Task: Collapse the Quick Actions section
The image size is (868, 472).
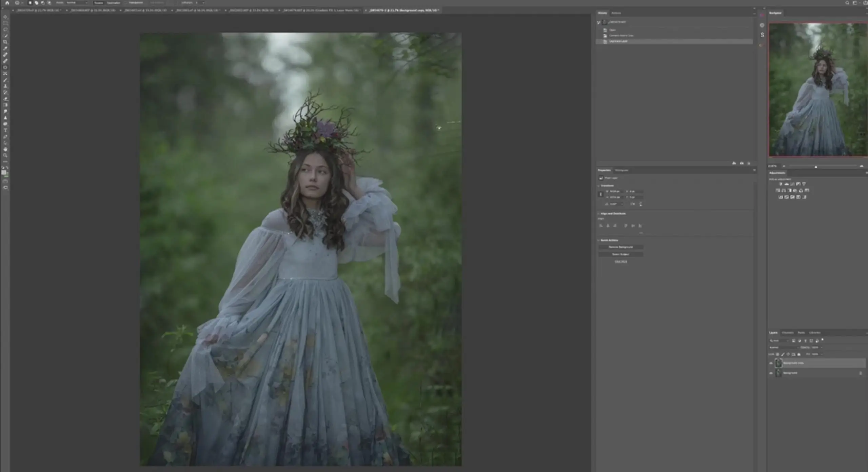Action: pos(598,240)
